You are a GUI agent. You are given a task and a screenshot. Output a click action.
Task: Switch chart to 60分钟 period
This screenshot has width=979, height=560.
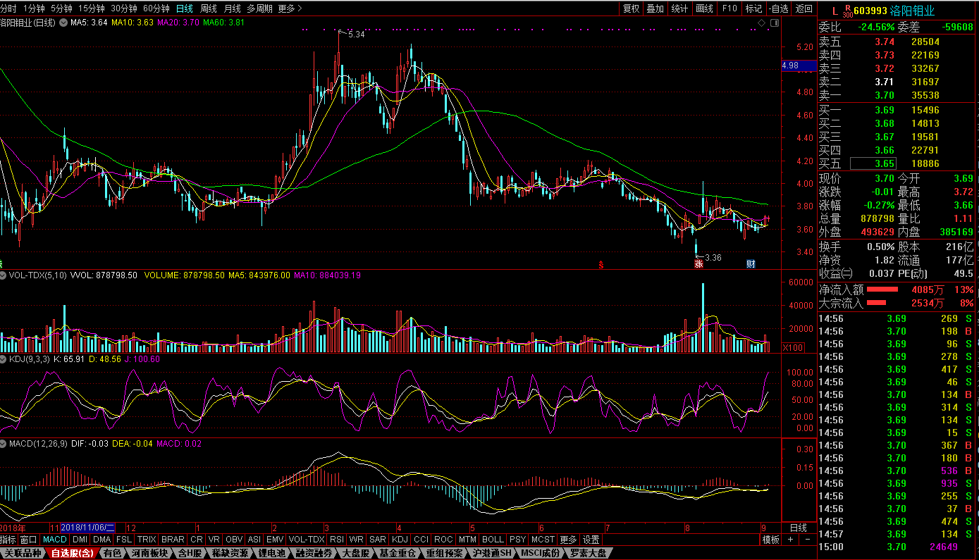click(x=156, y=8)
